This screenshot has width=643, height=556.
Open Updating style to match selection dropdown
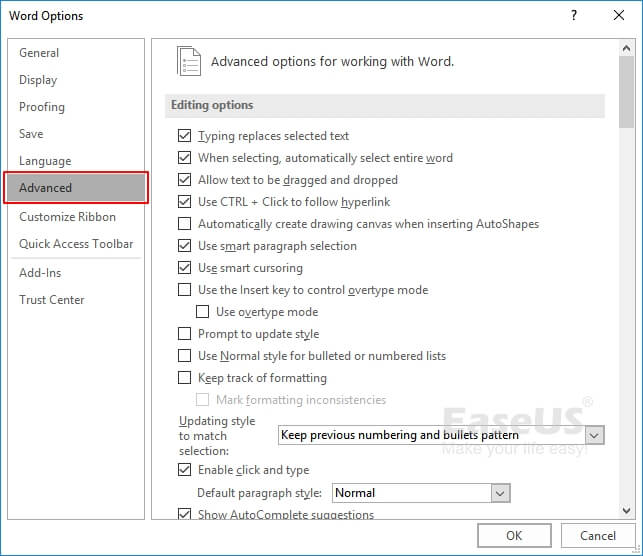pos(595,435)
